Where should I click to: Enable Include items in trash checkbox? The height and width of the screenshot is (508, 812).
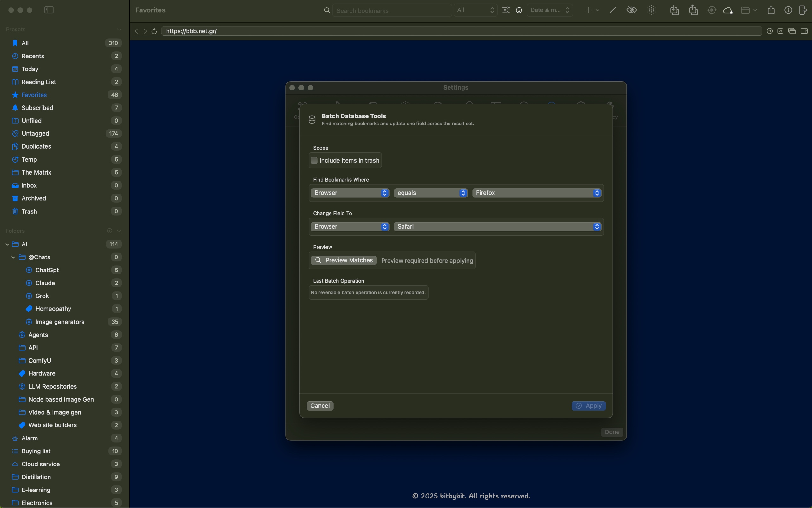[x=314, y=161]
